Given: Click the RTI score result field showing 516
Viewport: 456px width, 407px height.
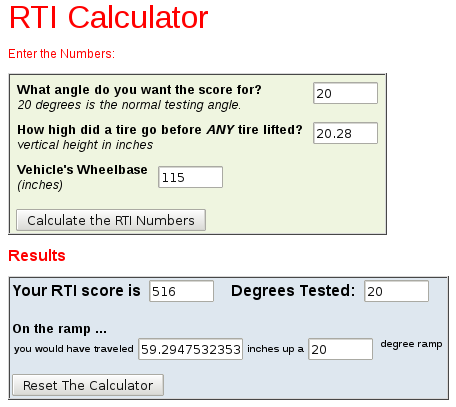Looking at the screenshot, I should tap(181, 291).
